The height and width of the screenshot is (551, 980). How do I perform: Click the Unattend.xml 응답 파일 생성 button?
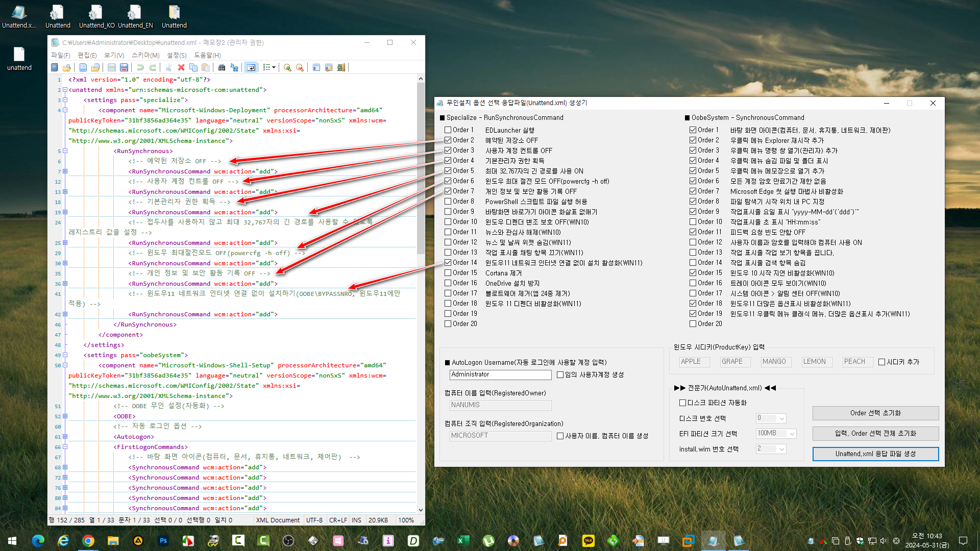(875, 454)
